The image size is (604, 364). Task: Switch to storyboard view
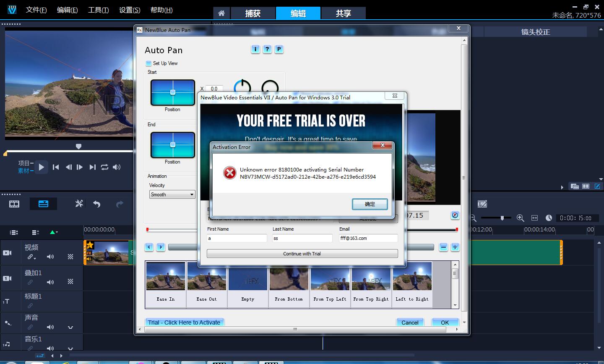(x=14, y=204)
